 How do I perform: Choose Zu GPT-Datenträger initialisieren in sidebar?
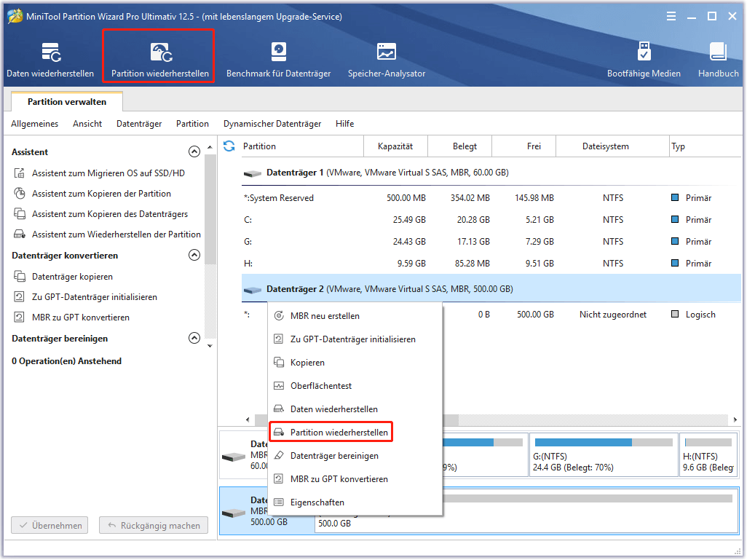(95, 297)
